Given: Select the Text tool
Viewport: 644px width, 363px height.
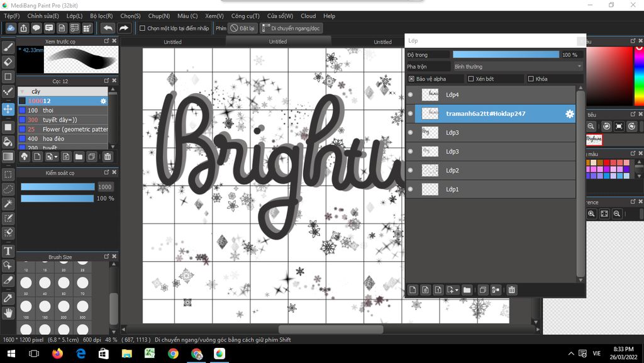Looking at the screenshot, I should (x=8, y=251).
